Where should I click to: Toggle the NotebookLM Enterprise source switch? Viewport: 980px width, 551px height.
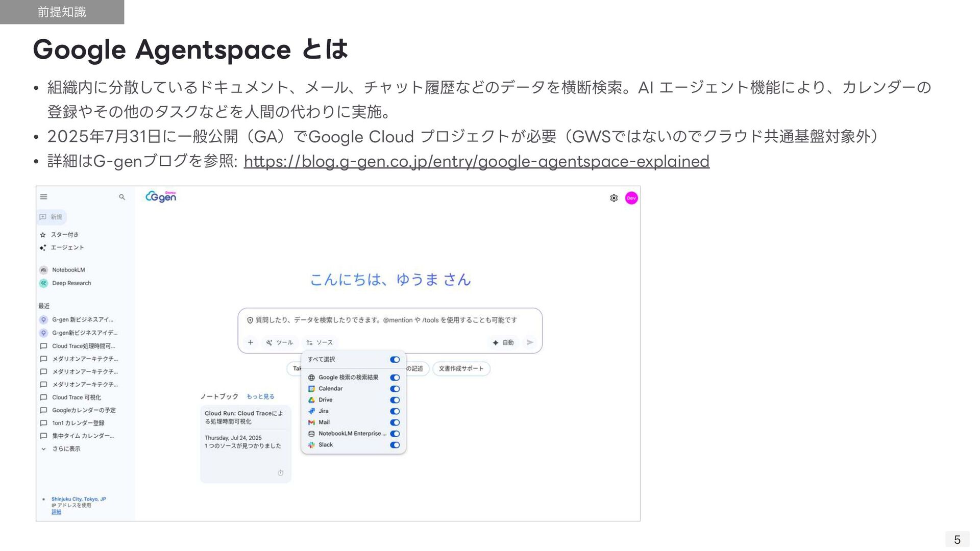click(x=395, y=434)
